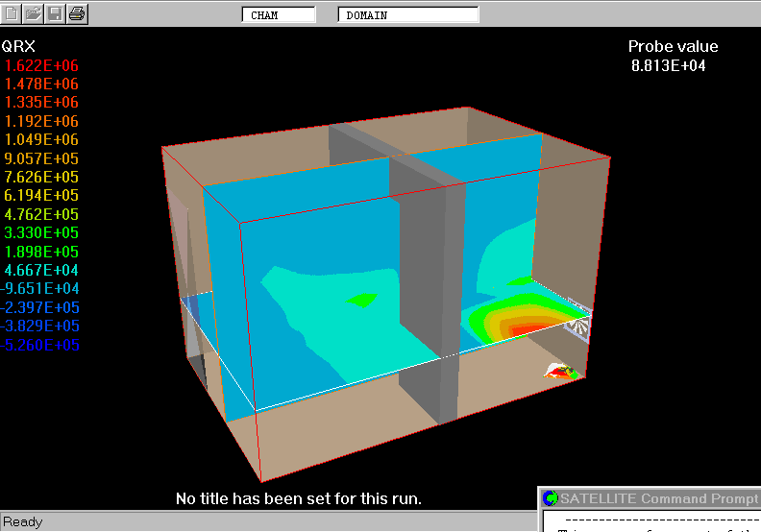
Task: Click the SATELLITE window's circular logo icon
Action: [x=550, y=498]
